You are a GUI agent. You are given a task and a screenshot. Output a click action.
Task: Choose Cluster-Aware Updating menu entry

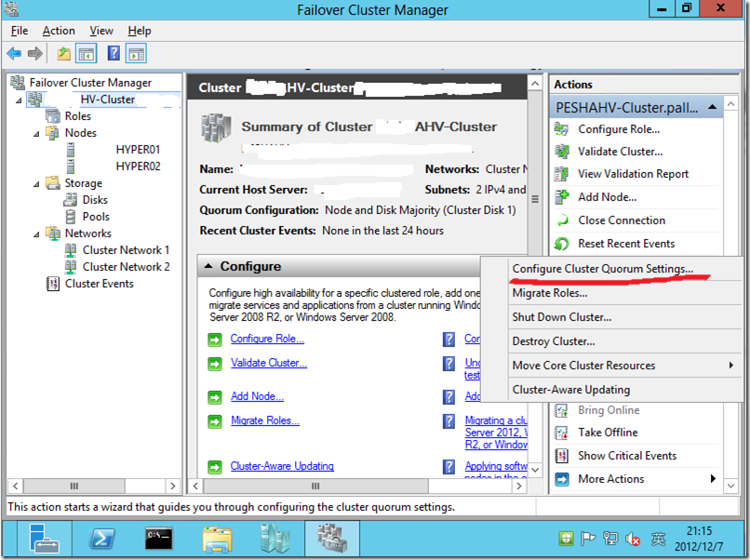(571, 390)
